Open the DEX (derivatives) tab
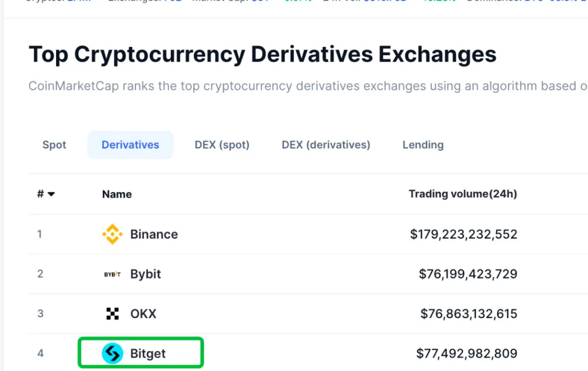The height and width of the screenshot is (371, 588). (325, 145)
